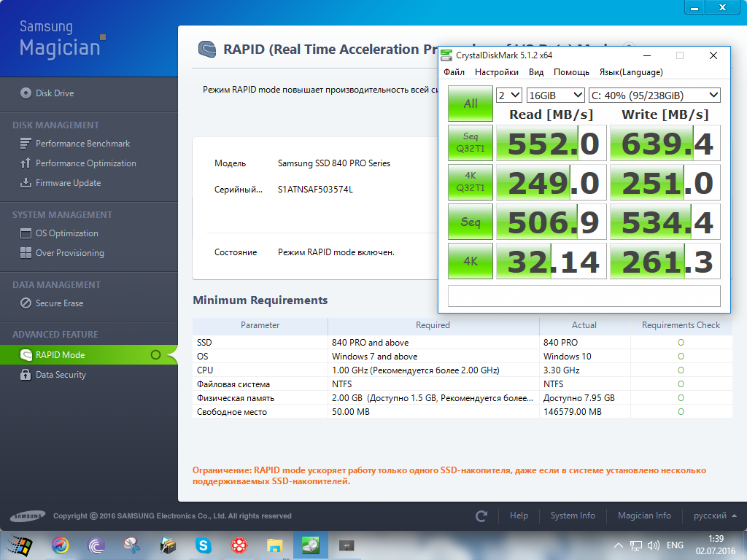Click the Samsung logo in footer
Image resolution: width=747 pixels, height=560 pixels.
coord(28,516)
